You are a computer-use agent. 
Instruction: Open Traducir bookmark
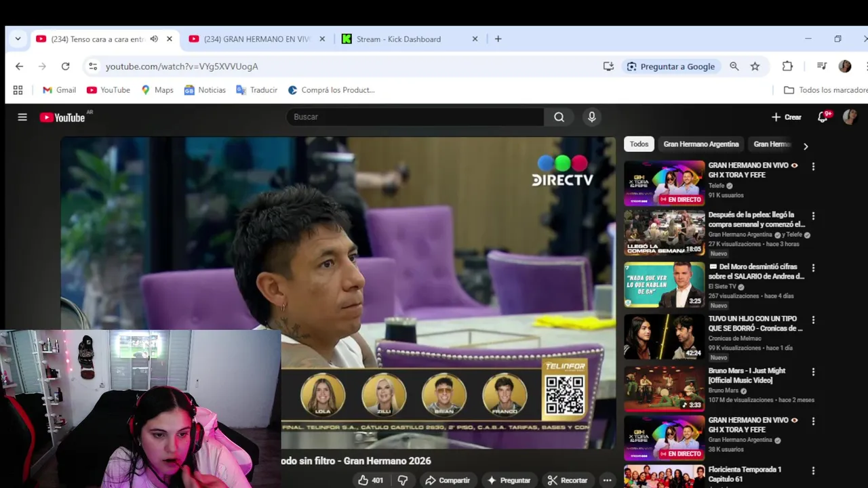(x=256, y=89)
